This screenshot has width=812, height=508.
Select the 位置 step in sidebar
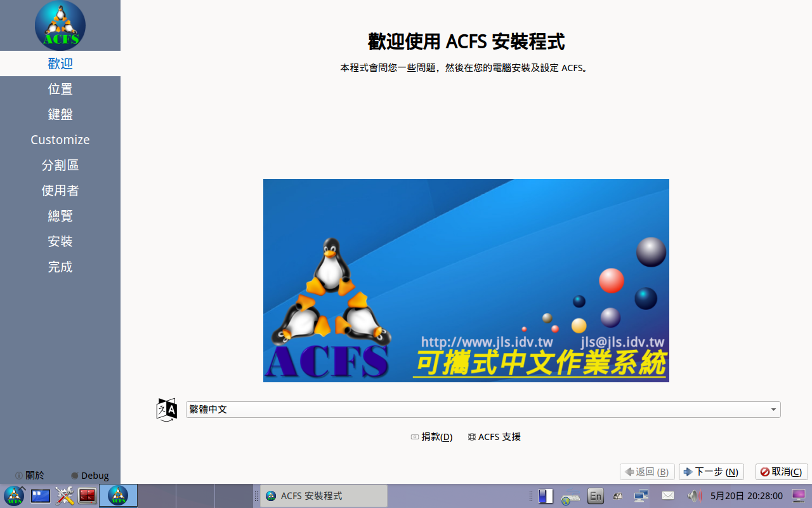(60, 89)
